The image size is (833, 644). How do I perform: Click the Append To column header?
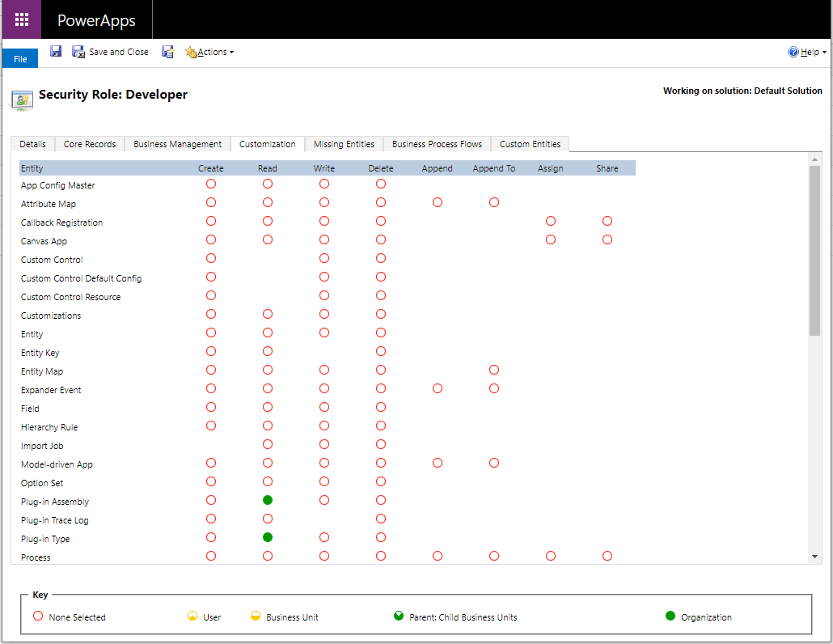coord(494,168)
